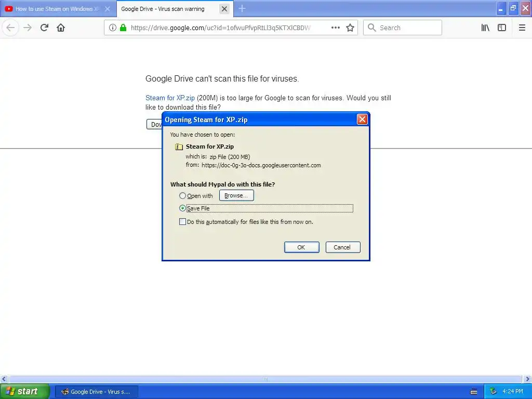Select the Save File radio option
This screenshot has width=532, height=399.
point(182,208)
